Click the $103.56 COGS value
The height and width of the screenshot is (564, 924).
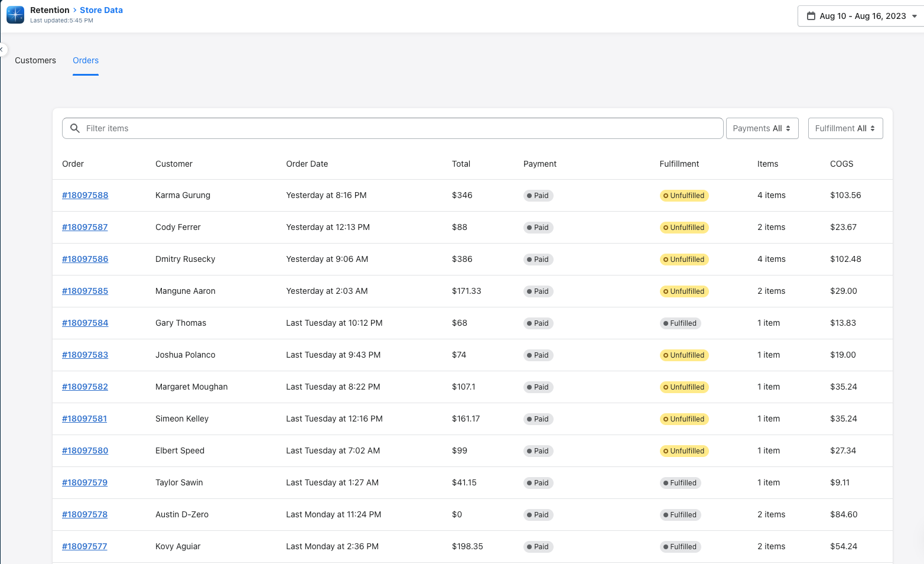coord(845,195)
